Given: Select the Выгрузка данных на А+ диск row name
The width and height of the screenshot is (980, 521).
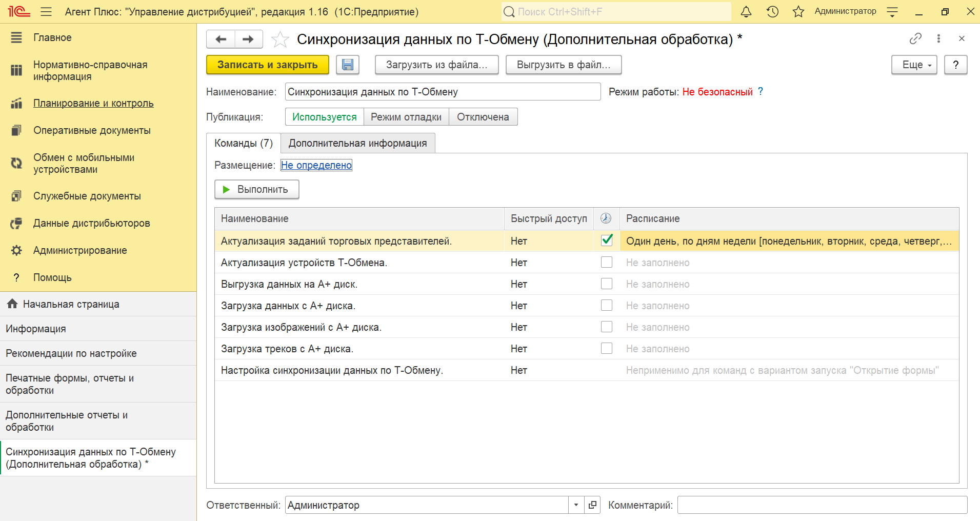Looking at the screenshot, I should pyautogui.click(x=289, y=284).
